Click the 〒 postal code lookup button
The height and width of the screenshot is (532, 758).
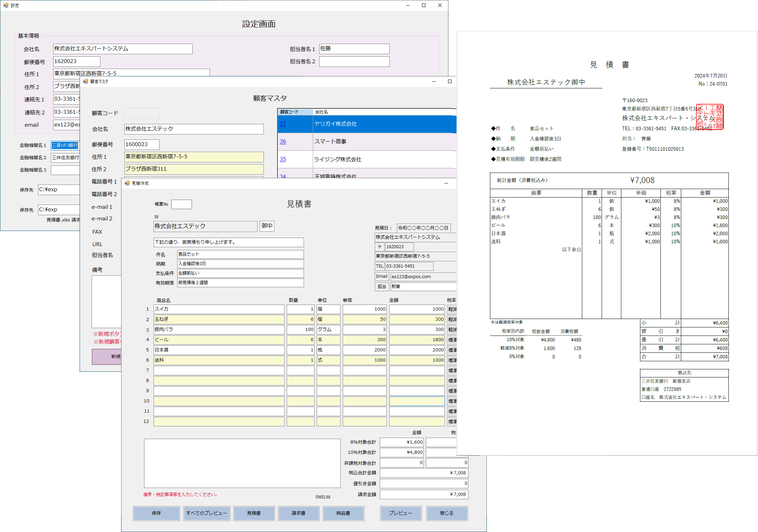pos(379,247)
